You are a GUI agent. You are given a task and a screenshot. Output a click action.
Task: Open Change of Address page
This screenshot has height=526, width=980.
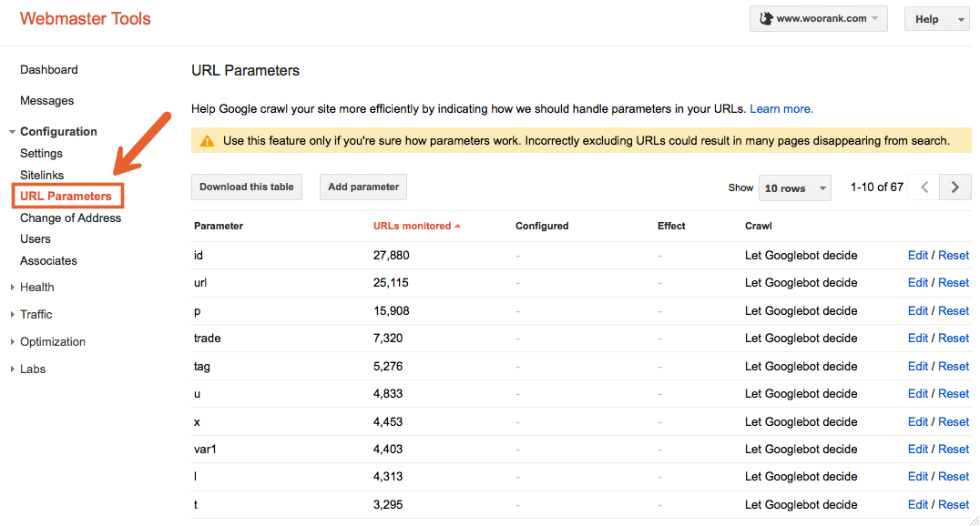coord(71,218)
